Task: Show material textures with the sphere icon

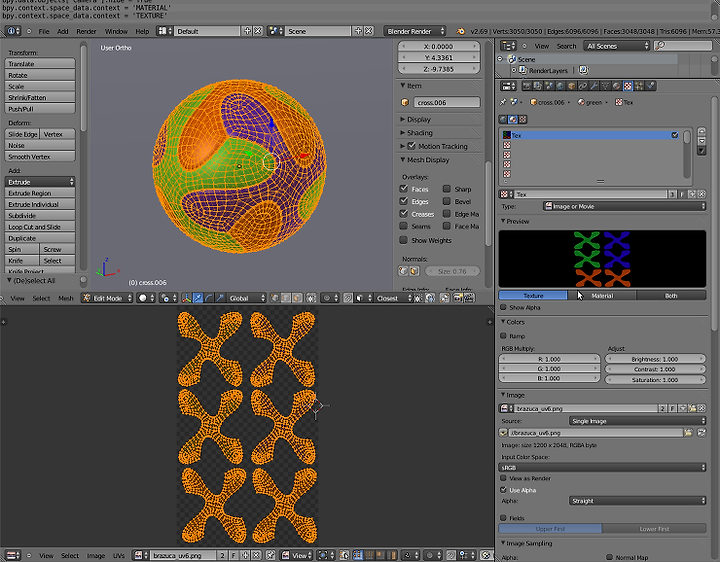Action: point(513,119)
